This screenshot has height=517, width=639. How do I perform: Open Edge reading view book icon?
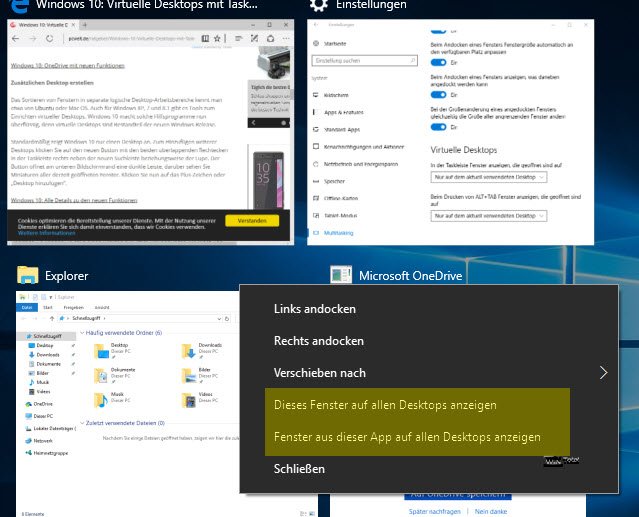coord(205,39)
